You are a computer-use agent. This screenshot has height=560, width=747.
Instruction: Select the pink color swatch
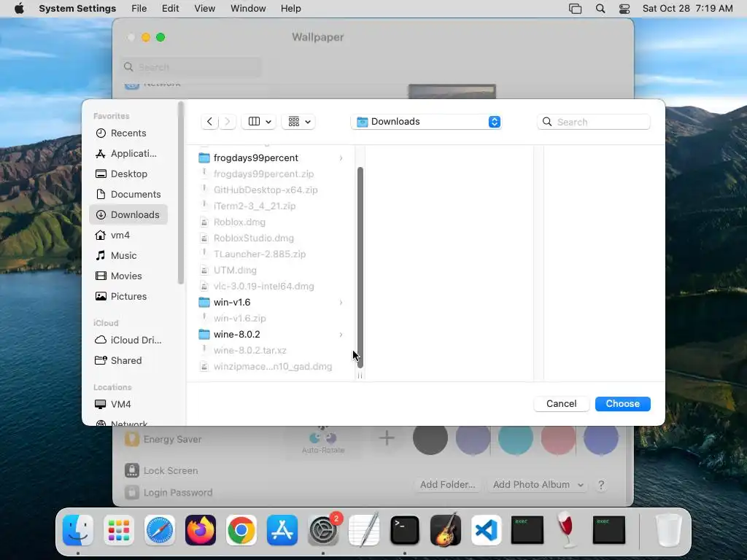click(558, 438)
